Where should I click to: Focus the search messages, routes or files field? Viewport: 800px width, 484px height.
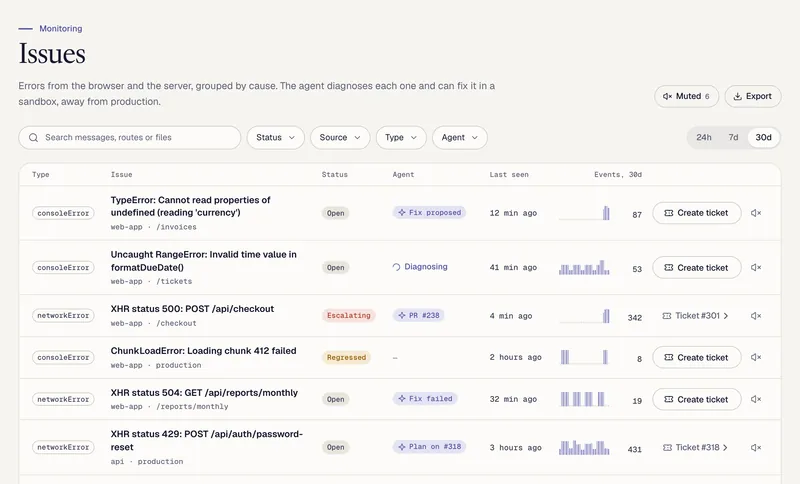click(x=130, y=138)
